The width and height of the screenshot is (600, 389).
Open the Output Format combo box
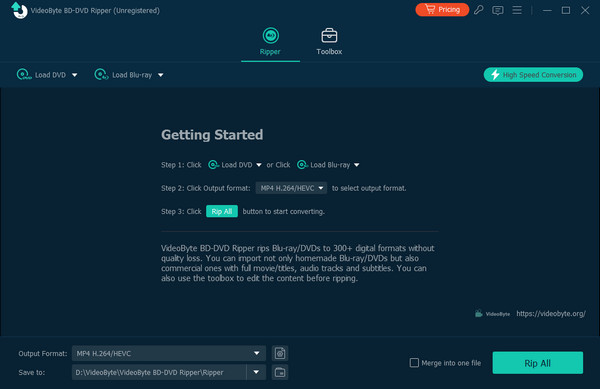coord(169,353)
